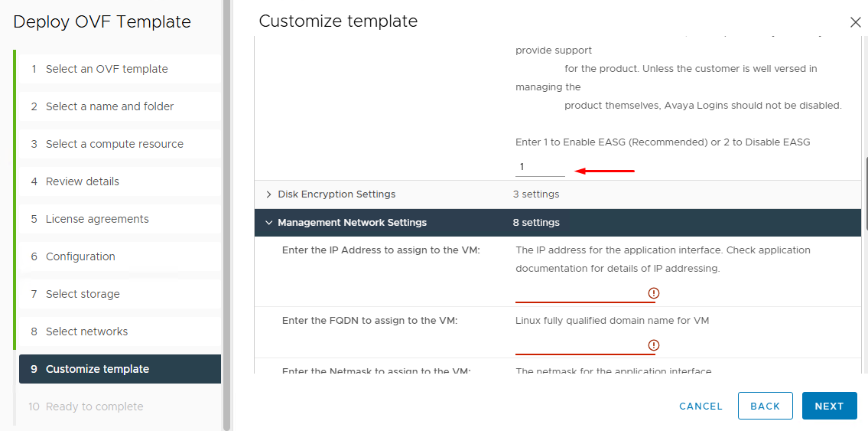The height and width of the screenshot is (431, 868).
Task: Go to step 2 Select a name and folder
Action: 109,106
